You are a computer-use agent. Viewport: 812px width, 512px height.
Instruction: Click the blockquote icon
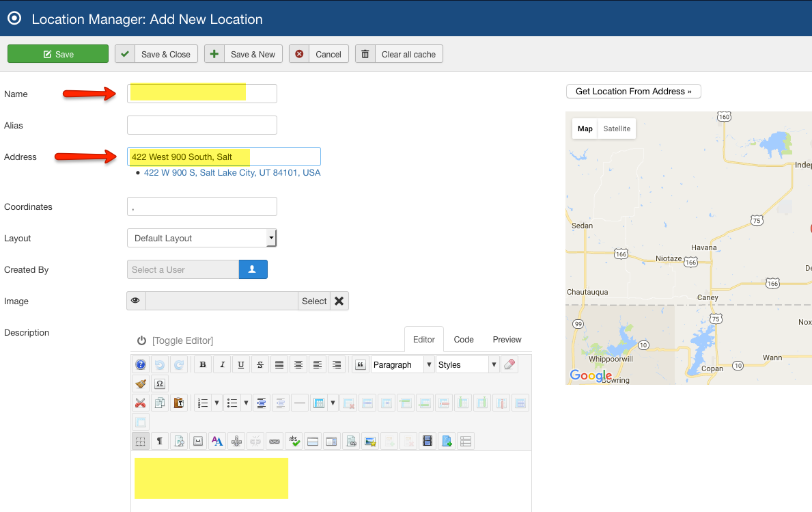point(361,365)
